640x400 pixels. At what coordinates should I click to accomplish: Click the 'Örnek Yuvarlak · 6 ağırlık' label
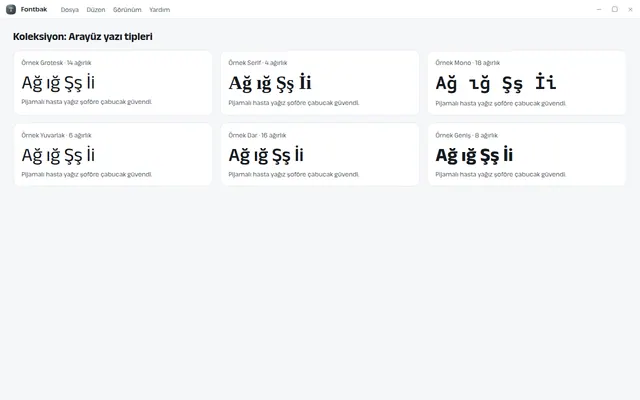point(56,135)
